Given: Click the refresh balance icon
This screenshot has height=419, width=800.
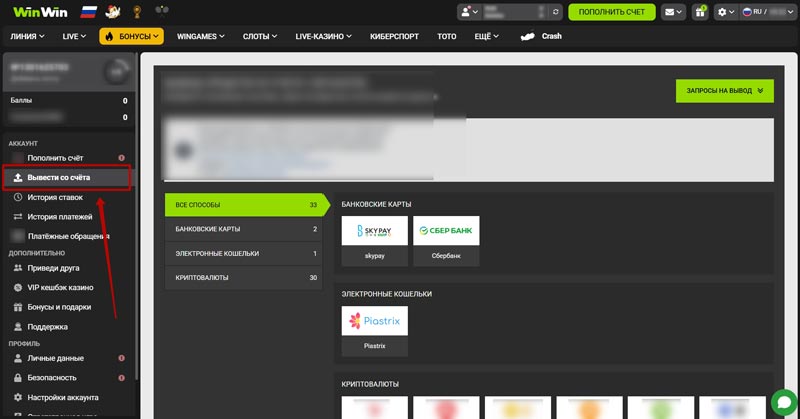Looking at the screenshot, I should click(x=556, y=12).
